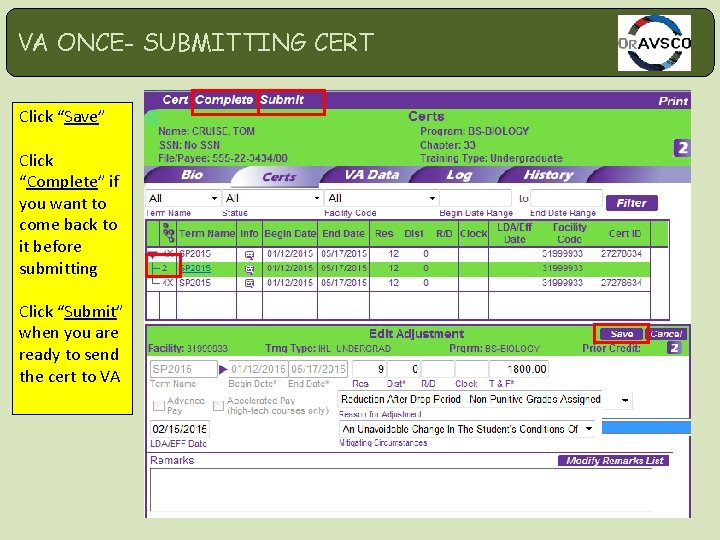Toggle the Accelerated Pay checkbox
Screen dimensions: 720x540
218,405
